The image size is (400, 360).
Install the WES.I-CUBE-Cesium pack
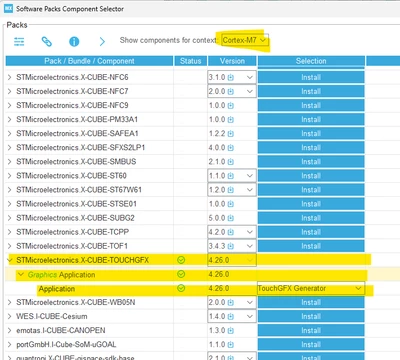pyautogui.click(x=311, y=316)
